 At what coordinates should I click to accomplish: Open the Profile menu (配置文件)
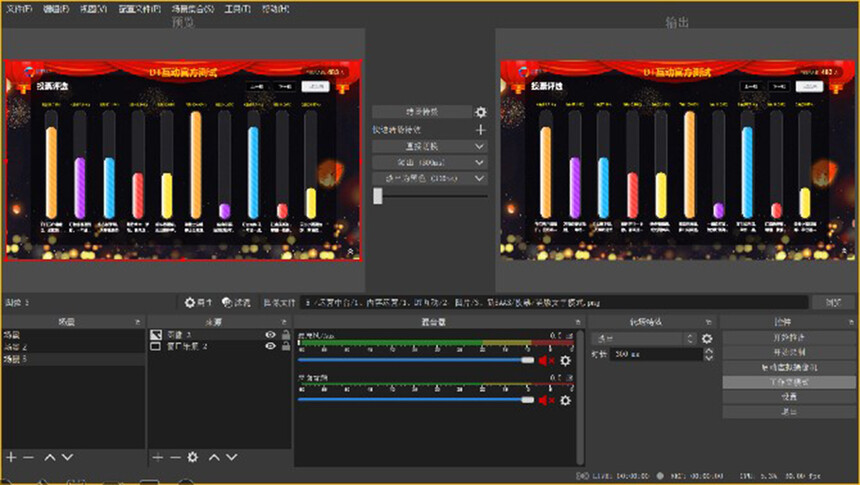click(x=139, y=9)
